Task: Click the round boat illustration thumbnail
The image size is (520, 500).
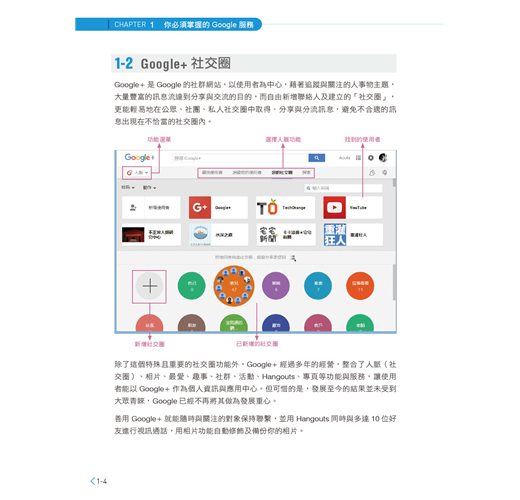Action: 200,234
